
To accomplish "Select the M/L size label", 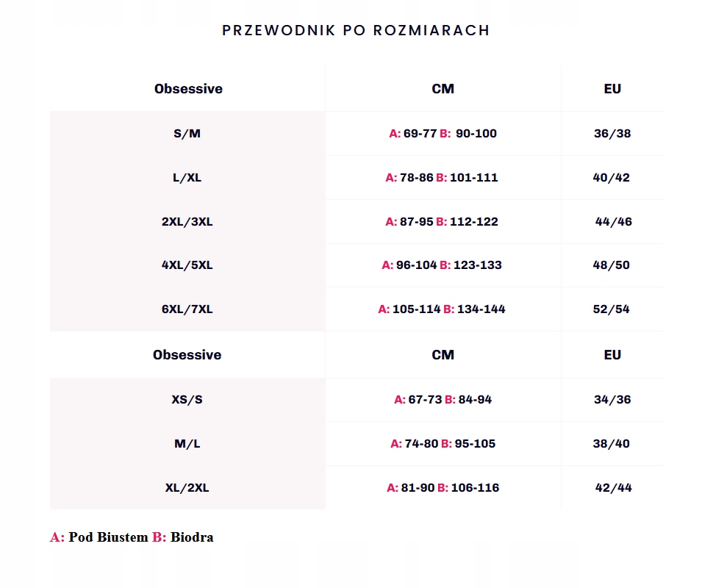I will pos(187,444).
